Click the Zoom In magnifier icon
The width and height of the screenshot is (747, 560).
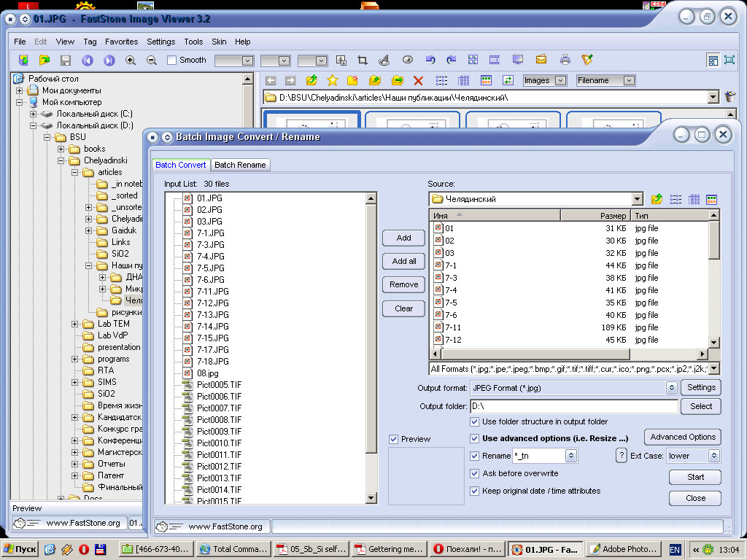pos(131,61)
